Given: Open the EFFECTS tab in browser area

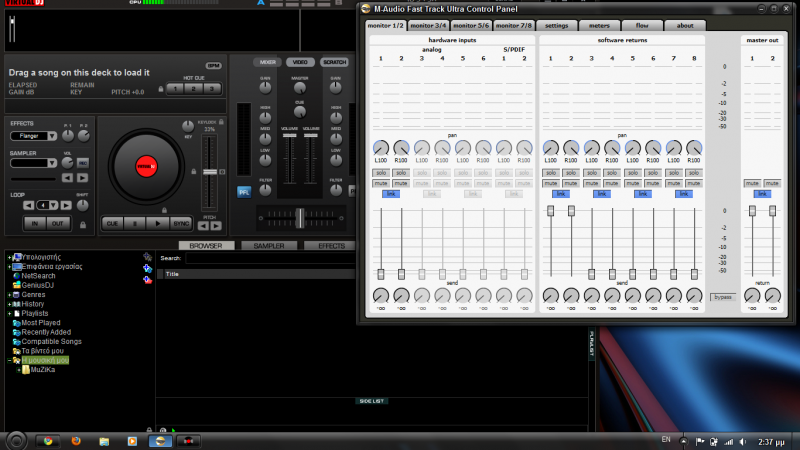Looking at the screenshot, I should pos(331,245).
